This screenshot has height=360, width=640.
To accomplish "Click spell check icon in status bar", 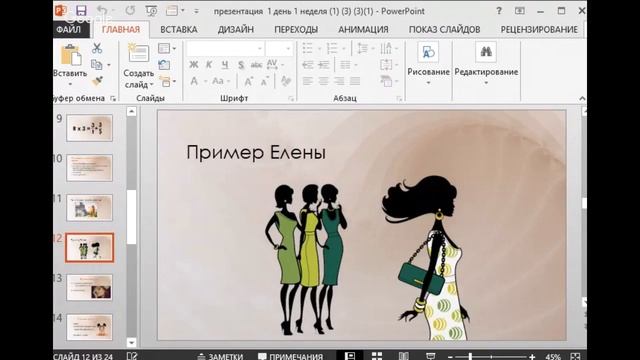I will click(132, 356).
